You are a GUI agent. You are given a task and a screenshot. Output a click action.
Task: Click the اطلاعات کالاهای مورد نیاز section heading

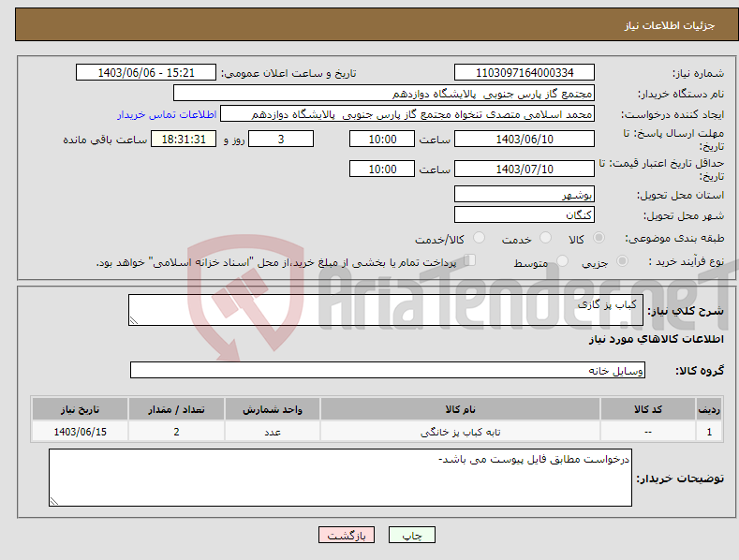point(656,339)
